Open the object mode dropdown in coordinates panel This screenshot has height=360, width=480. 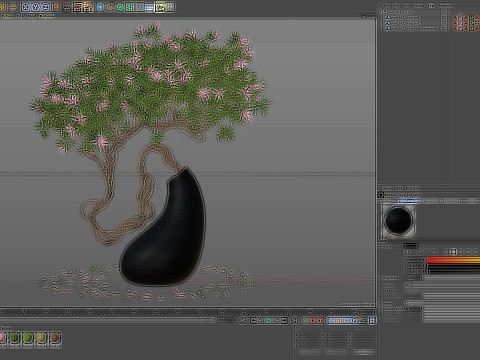[x=309, y=352]
